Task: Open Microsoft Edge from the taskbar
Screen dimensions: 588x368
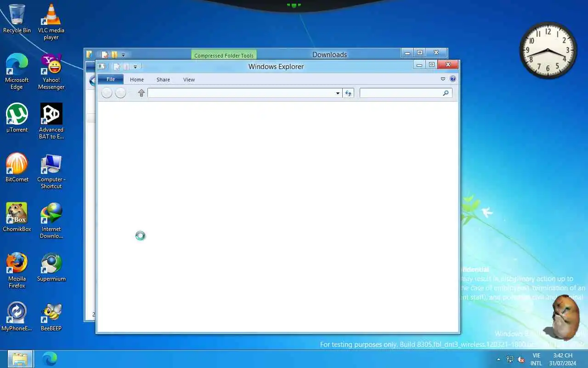Action: [x=49, y=359]
